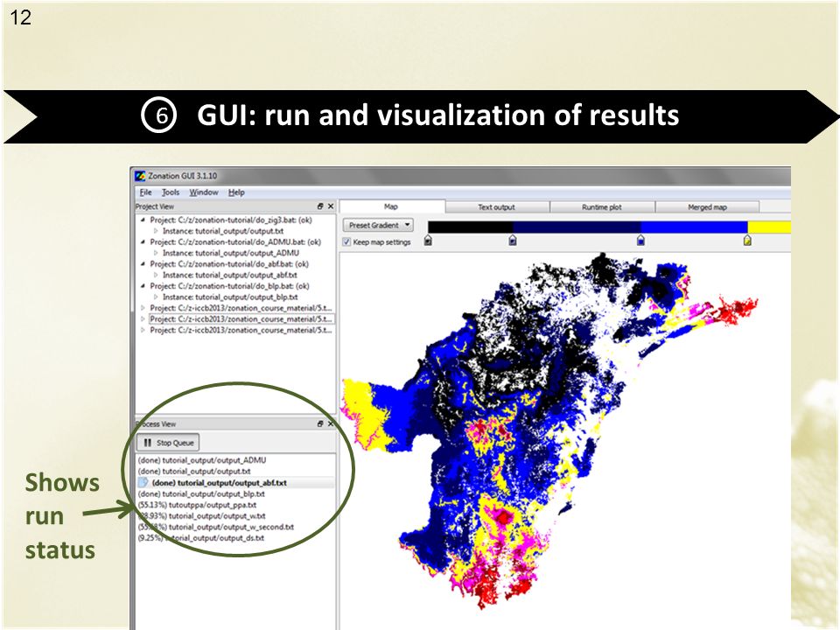
Task: Collapse the do_ADMU.bat project node
Action: (x=143, y=242)
